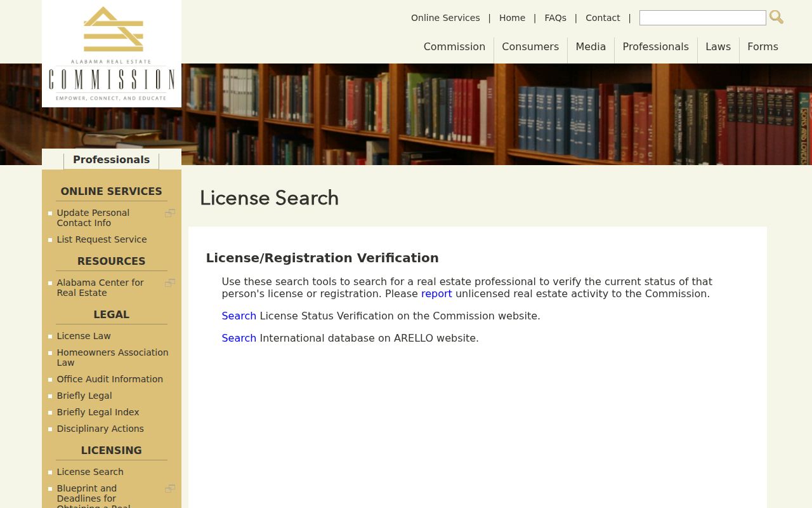The image size is (812, 508).
Task: Open Disciplinary Actions link
Action: tap(100, 429)
